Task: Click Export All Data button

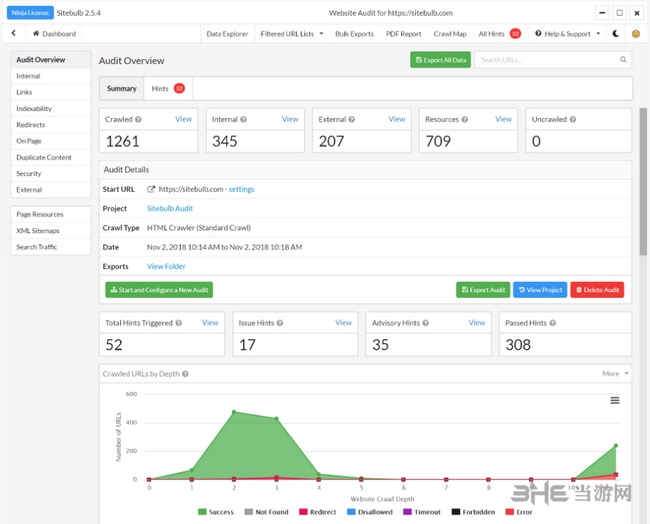Action: coord(440,60)
